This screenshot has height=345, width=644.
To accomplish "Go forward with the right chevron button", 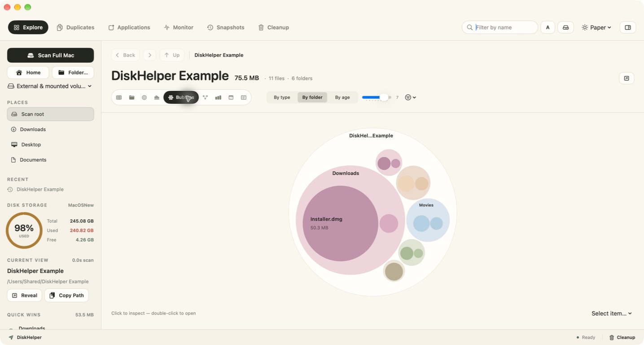I will [150, 55].
